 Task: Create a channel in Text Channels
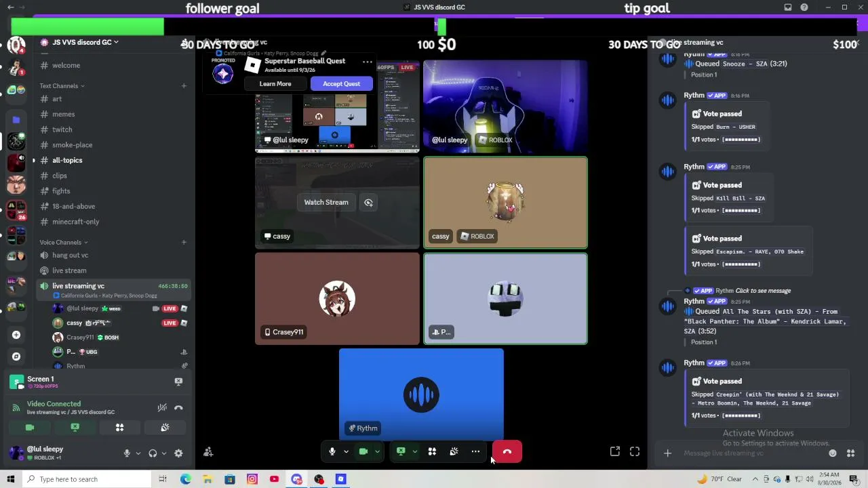pos(184,86)
